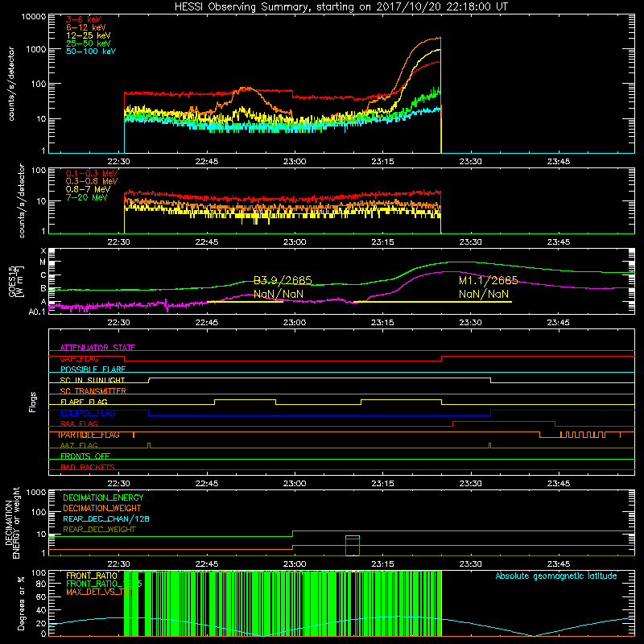644x644 pixels.
Task: Click the 25-50 keV legend entry
Action: click(x=88, y=43)
